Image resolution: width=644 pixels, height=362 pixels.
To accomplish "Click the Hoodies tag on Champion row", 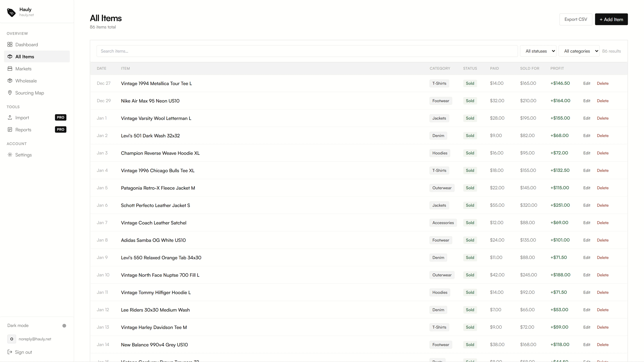I will (440, 153).
